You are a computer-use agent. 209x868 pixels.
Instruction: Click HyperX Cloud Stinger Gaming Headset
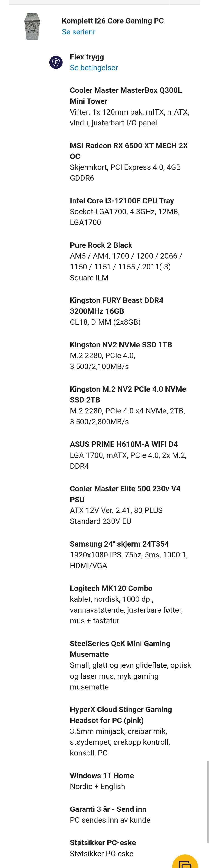(x=121, y=715)
